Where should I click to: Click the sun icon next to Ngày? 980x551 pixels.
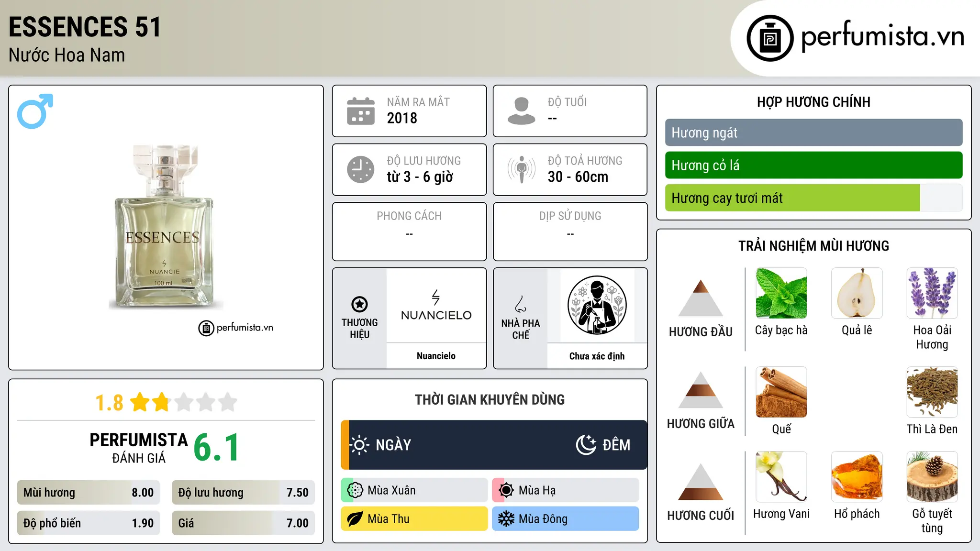(359, 445)
